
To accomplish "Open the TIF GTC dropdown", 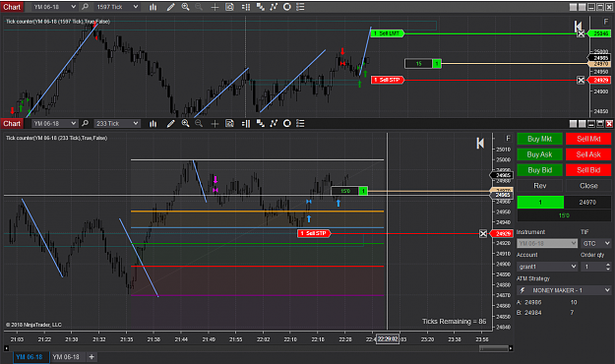I will pyautogui.click(x=596, y=244).
